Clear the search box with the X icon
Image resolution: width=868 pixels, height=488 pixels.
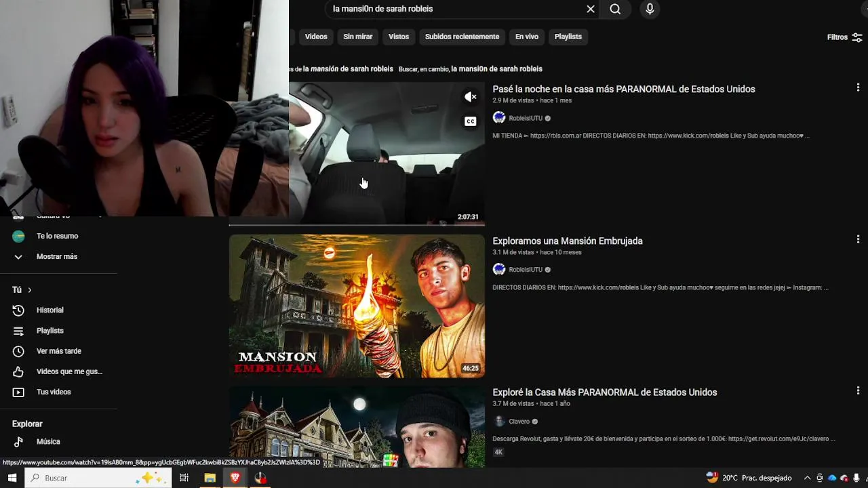click(591, 9)
